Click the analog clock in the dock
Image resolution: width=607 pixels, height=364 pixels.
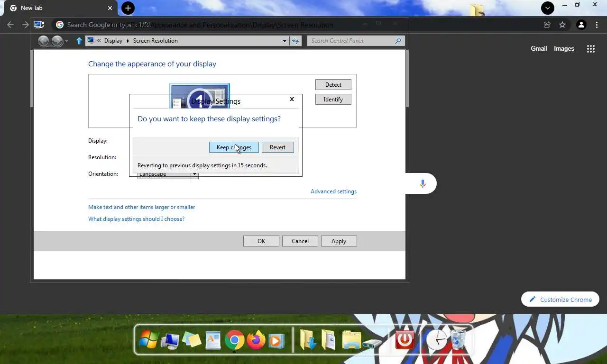pyautogui.click(x=436, y=340)
